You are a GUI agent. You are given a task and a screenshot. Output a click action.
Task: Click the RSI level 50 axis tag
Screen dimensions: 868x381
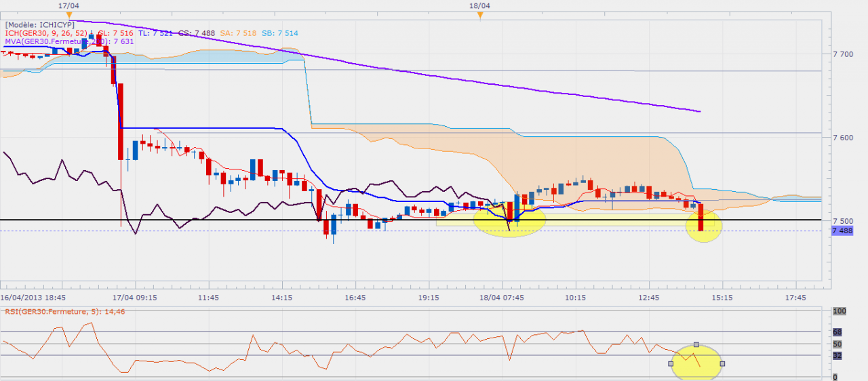pos(838,345)
